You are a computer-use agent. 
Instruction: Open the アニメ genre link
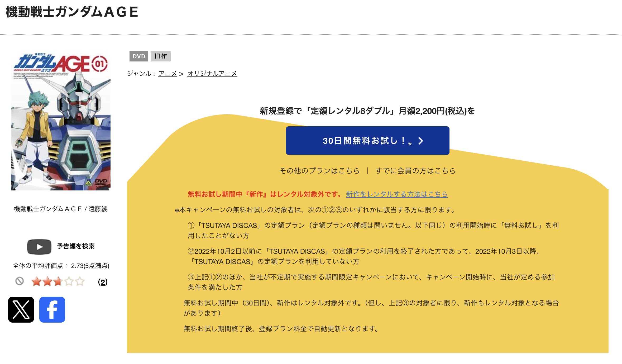[168, 74]
